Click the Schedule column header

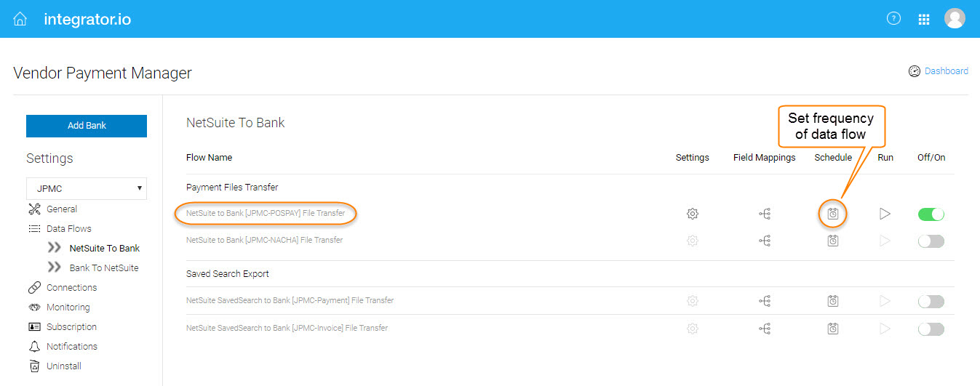tap(833, 157)
